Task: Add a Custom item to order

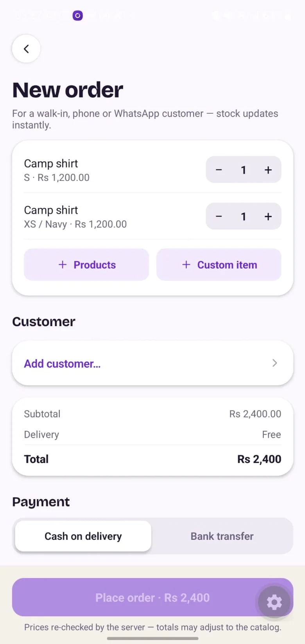Action: tap(219, 265)
